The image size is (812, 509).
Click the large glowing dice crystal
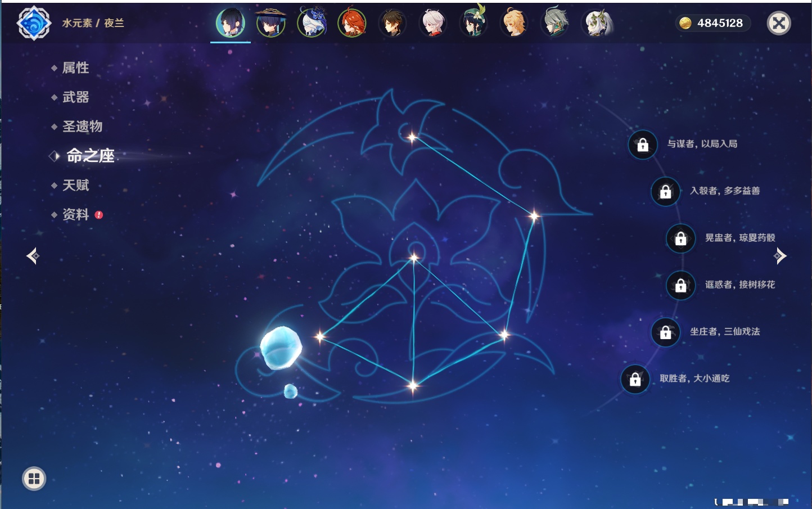coord(281,348)
